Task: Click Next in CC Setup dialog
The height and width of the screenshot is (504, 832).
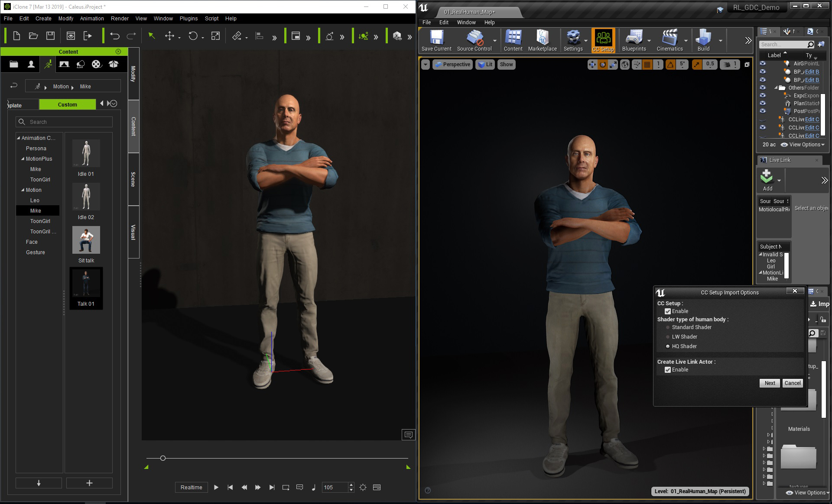Action: 770,383
